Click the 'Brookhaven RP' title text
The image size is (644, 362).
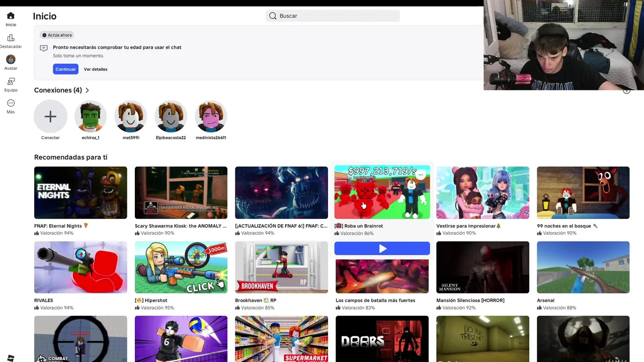pyautogui.click(x=256, y=301)
